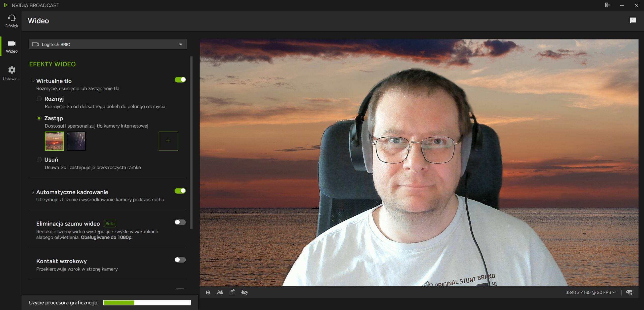Open camera settings icon at preview corner
Image resolution: width=644 pixels, height=310 pixels.
tap(629, 293)
